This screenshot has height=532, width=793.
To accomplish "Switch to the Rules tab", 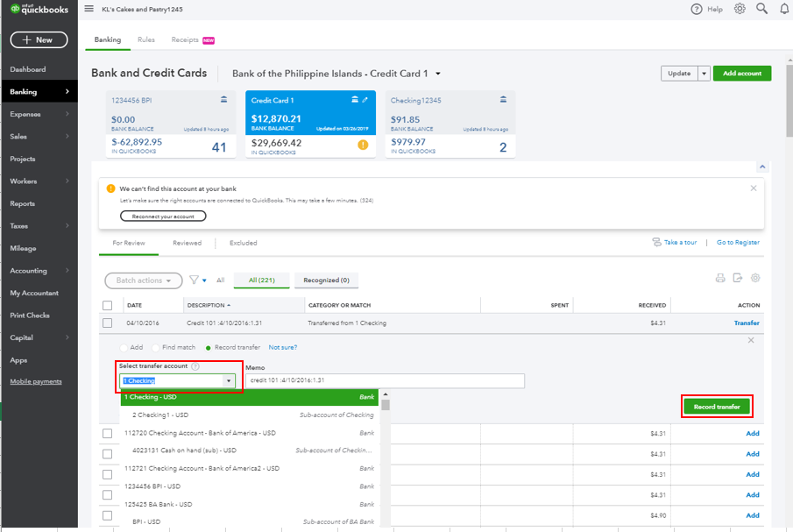I will (x=146, y=39).
